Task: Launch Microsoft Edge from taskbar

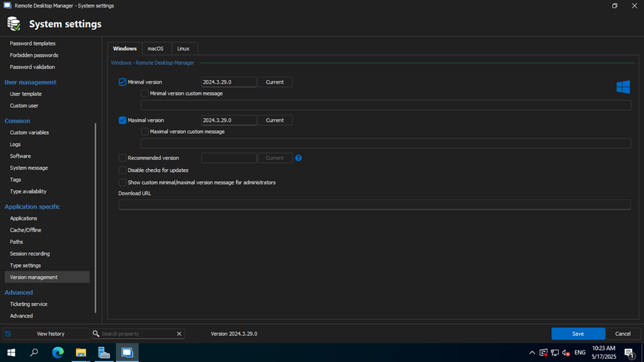Action: pyautogui.click(x=58, y=352)
